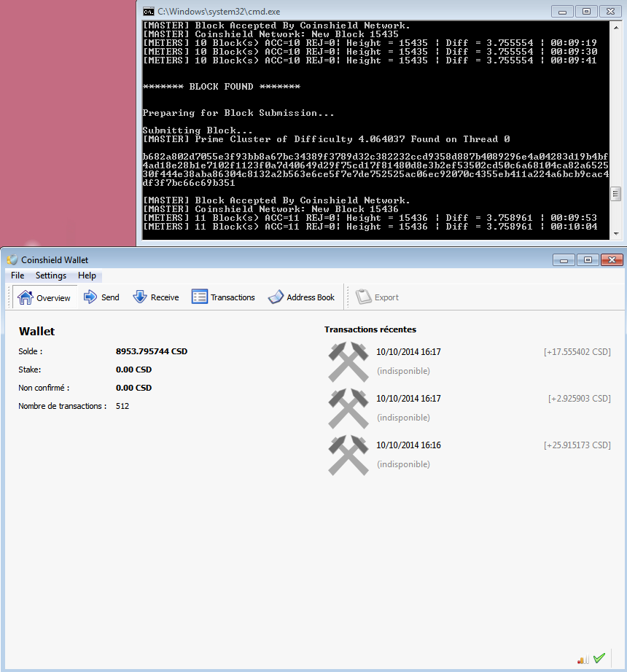Click mining icon for +17.555402 CSD transaction
The width and height of the screenshot is (627, 672).
[x=348, y=362]
